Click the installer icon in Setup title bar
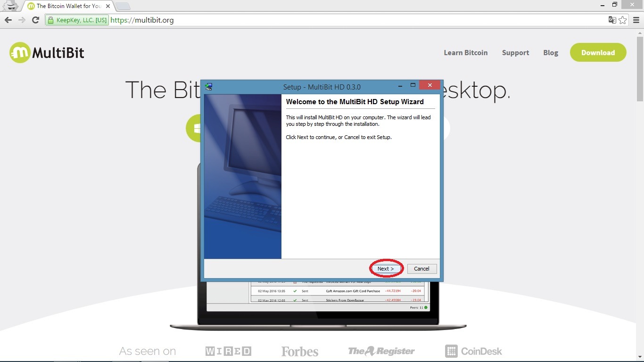The height and width of the screenshot is (362, 644). click(209, 87)
